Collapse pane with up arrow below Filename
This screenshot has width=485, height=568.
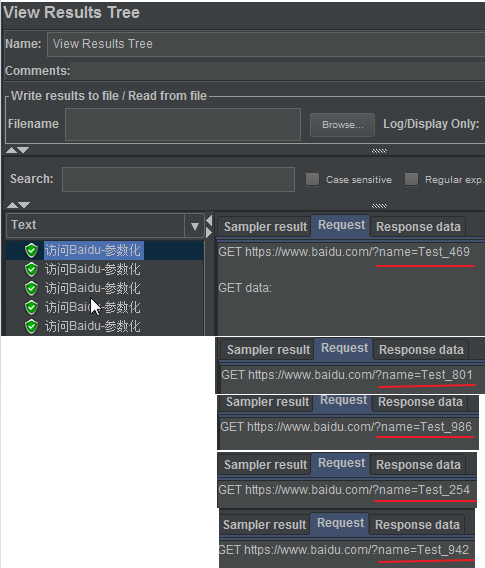pos(11,150)
